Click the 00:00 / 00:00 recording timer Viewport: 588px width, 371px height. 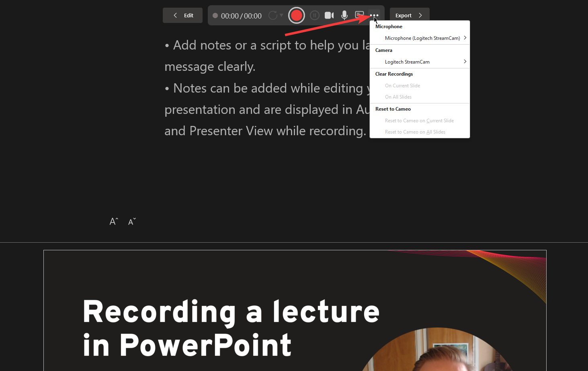pos(241,16)
